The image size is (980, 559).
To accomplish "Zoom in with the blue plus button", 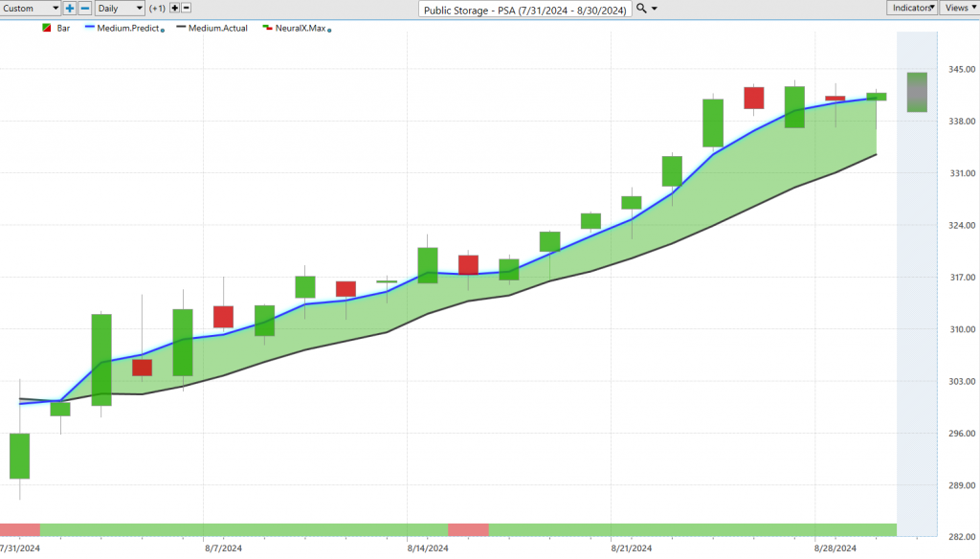I will click(69, 8).
